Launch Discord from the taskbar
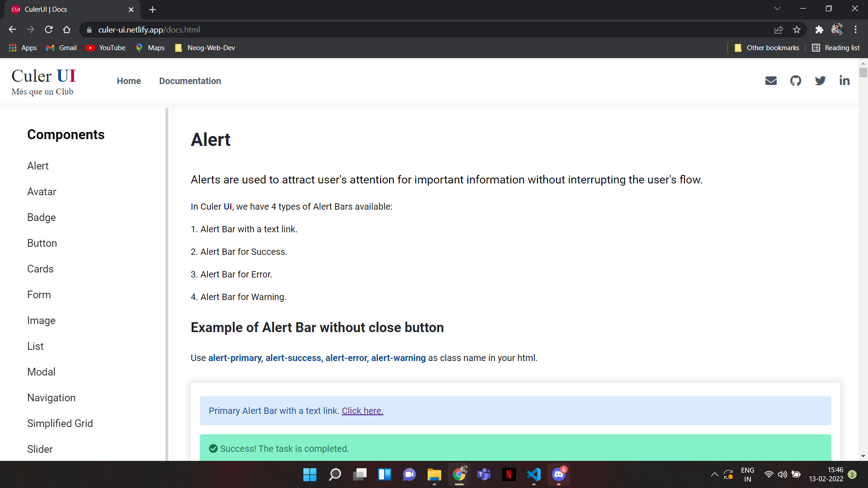Screen dimensions: 868x488 tap(559, 474)
